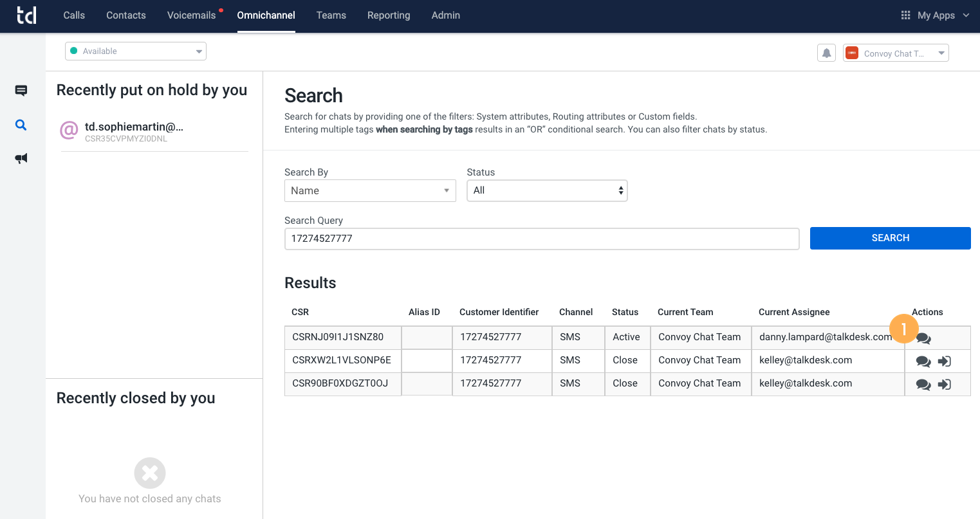Switch to the Teams tab
Screen dimensions: 980x519
point(331,15)
